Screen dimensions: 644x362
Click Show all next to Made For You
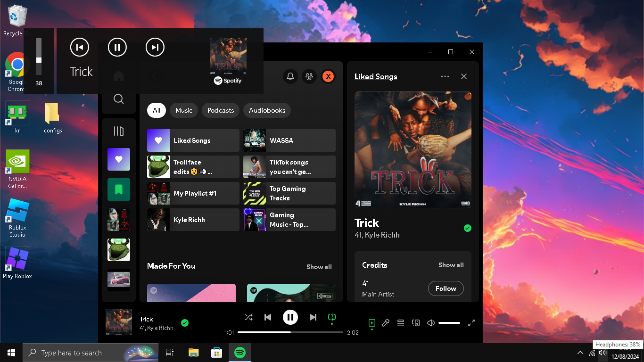click(319, 267)
